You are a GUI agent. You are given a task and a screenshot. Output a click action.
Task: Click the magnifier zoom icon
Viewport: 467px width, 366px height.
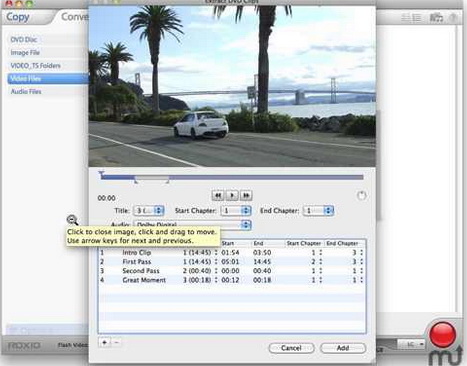click(72, 220)
